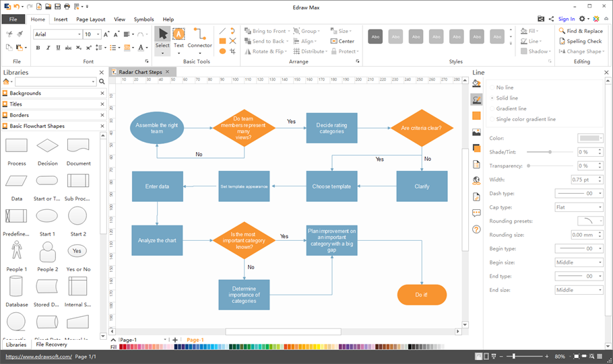Screen dimensions: 613x364
Task: Click the Shade/Tint slider
Action: point(550,152)
